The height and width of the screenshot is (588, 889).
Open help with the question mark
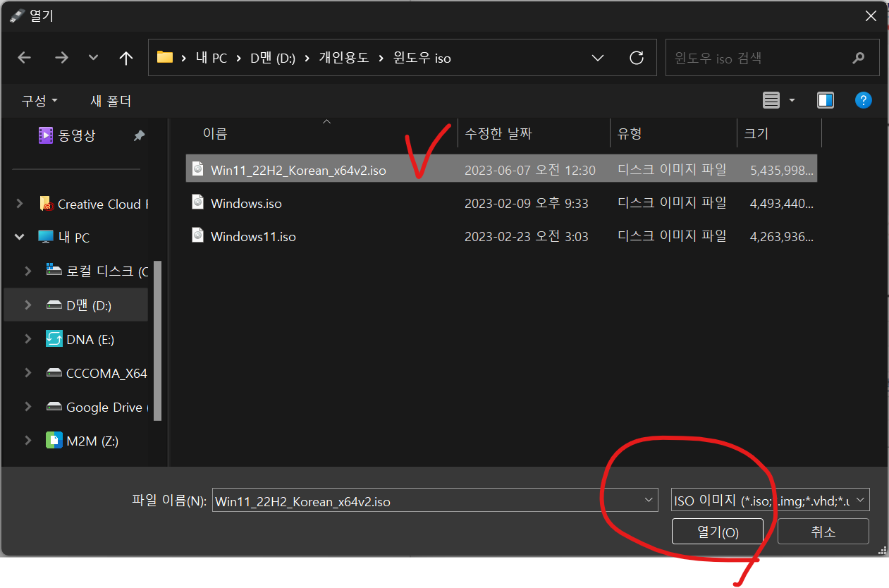click(864, 101)
